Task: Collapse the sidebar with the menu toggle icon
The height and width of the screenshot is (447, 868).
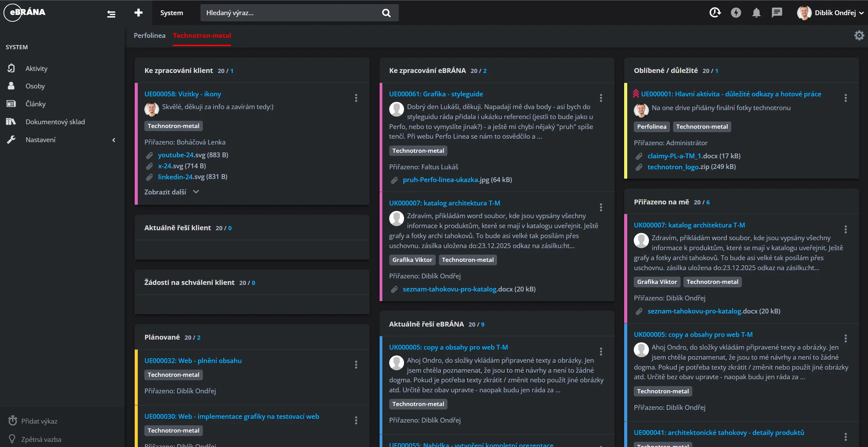Action: 111,14
